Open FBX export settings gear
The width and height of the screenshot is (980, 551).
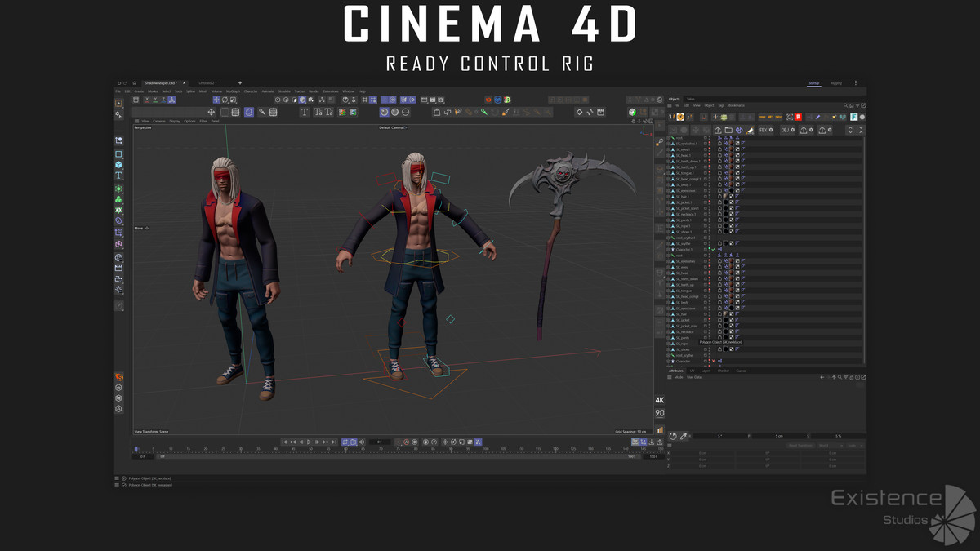pyautogui.click(x=771, y=130)
